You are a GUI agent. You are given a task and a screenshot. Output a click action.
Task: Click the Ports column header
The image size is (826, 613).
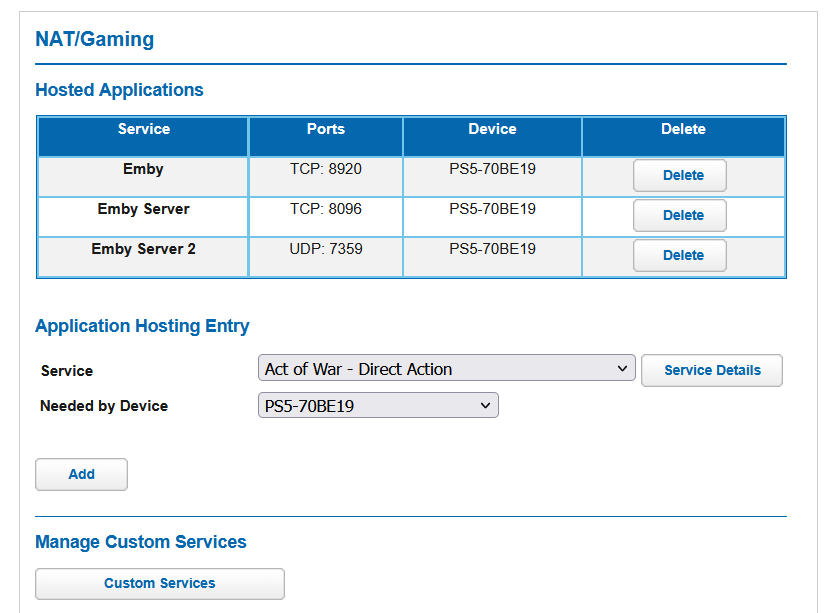coord(326,129)
